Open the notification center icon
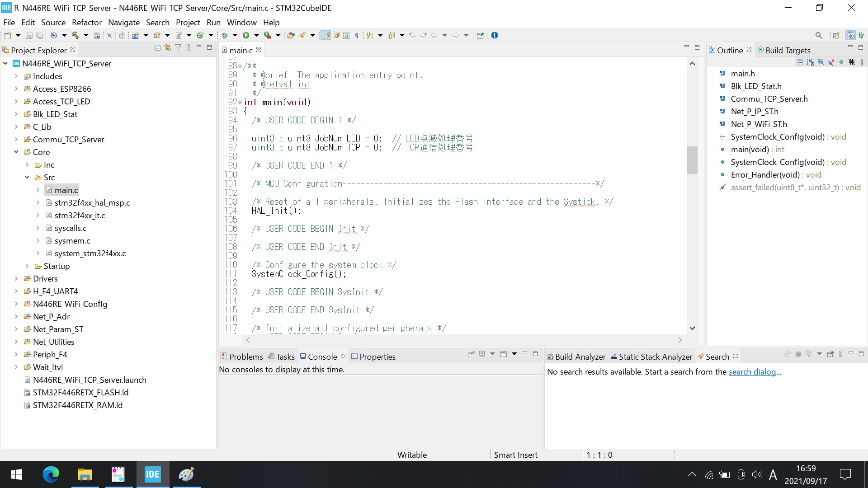The width and height of the screenshot is (868, 488). pyautogui.click(x=845, y=474)
